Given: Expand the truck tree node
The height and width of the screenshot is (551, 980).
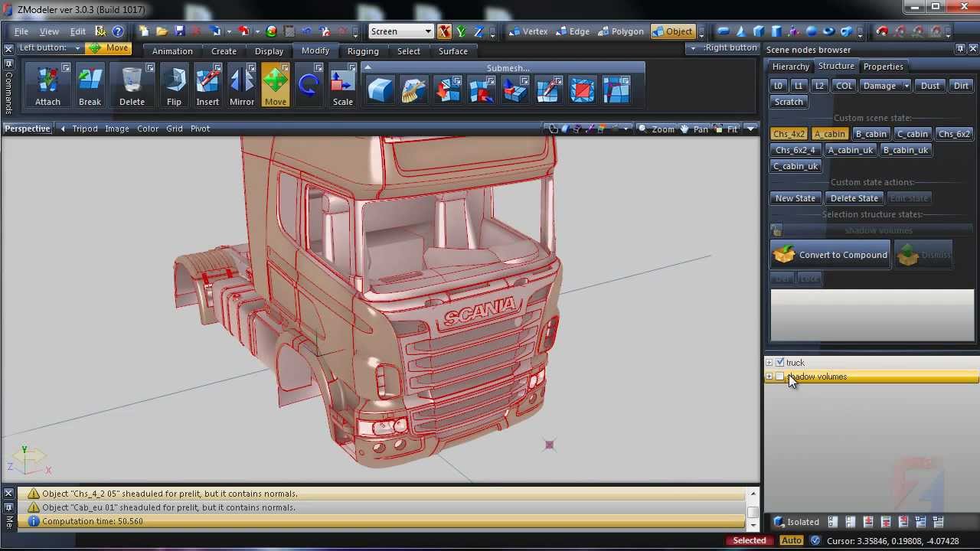Looking at the screenshot, I should (x=769, y=363).
